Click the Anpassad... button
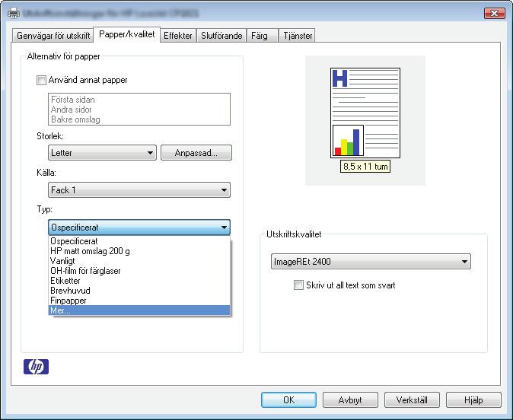 (x=196, y=153)
